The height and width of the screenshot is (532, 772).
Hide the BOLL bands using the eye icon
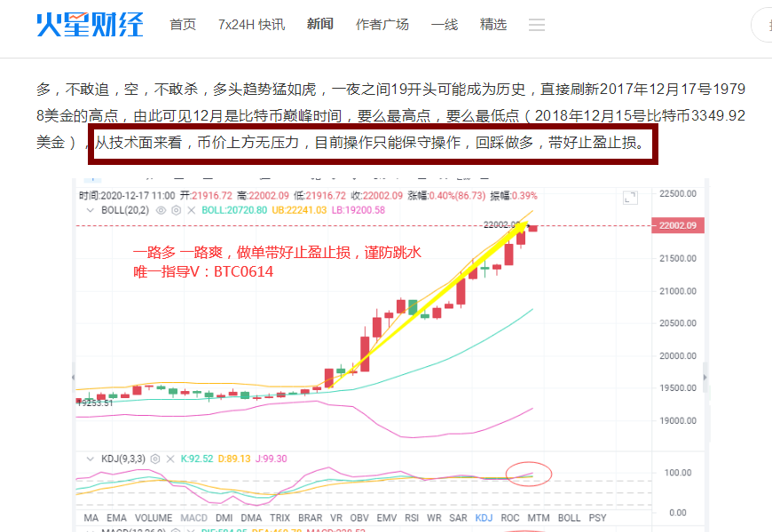click(161, 210)
